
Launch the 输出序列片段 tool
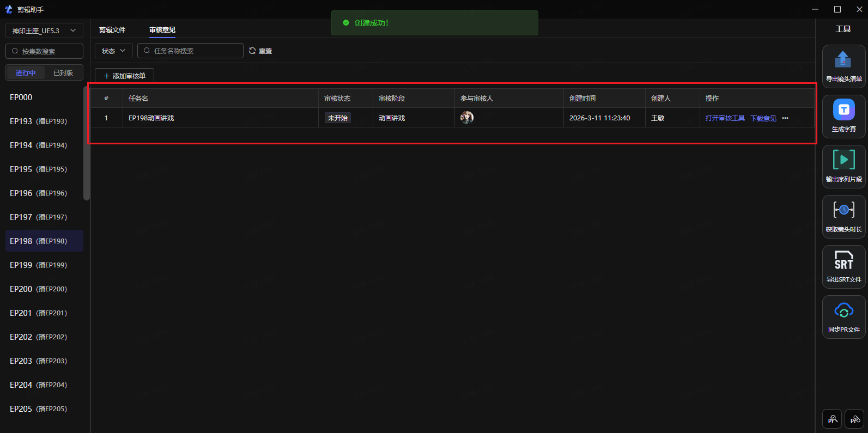pyautogui.click(x=843, y=167)
